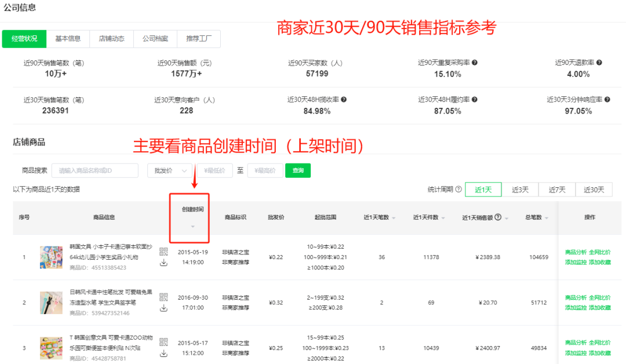Click info icon beside 近30天48H揽收率

pyautogui.click(x=344, y=100)
